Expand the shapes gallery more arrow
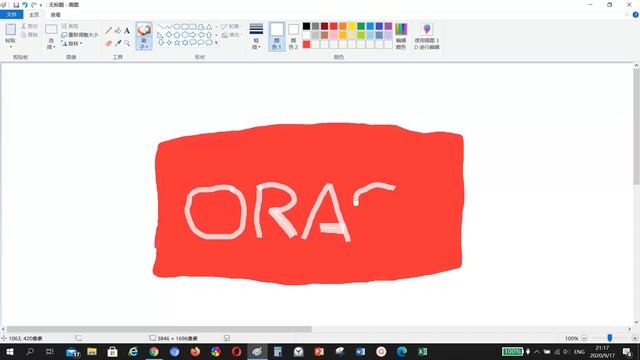This screenshot has width=640, height=360. pos(216,42)
